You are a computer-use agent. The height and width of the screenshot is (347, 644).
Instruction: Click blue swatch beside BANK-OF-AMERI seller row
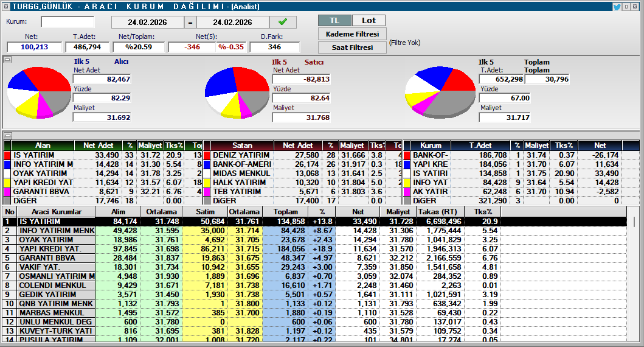pos(207,164)
